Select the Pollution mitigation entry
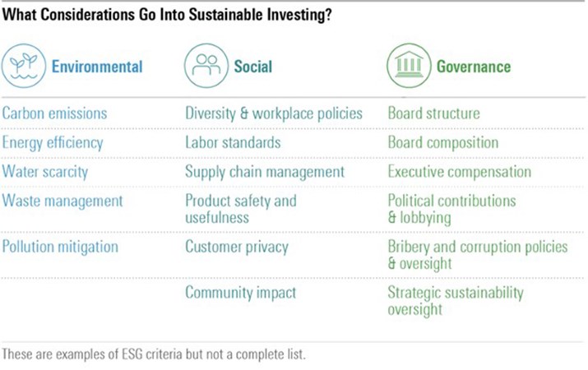The height and width of the screenshot is (370, 588). point(60,247)
